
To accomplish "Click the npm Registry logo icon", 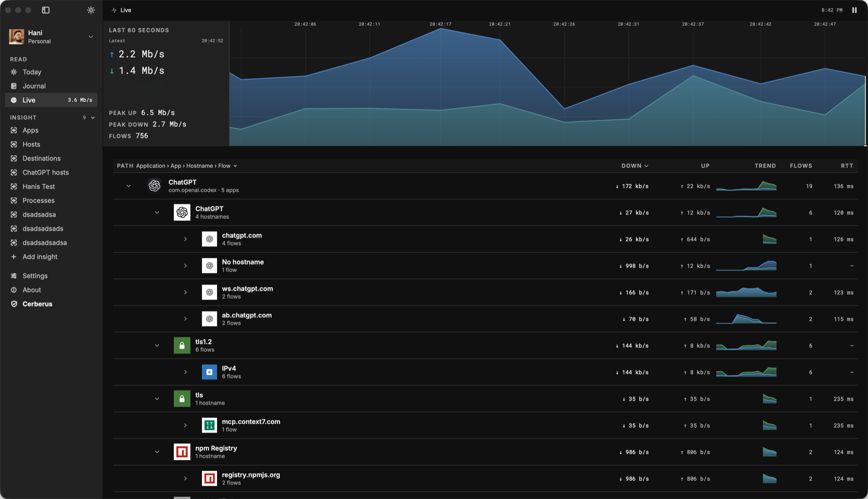I will coord(182,452).
